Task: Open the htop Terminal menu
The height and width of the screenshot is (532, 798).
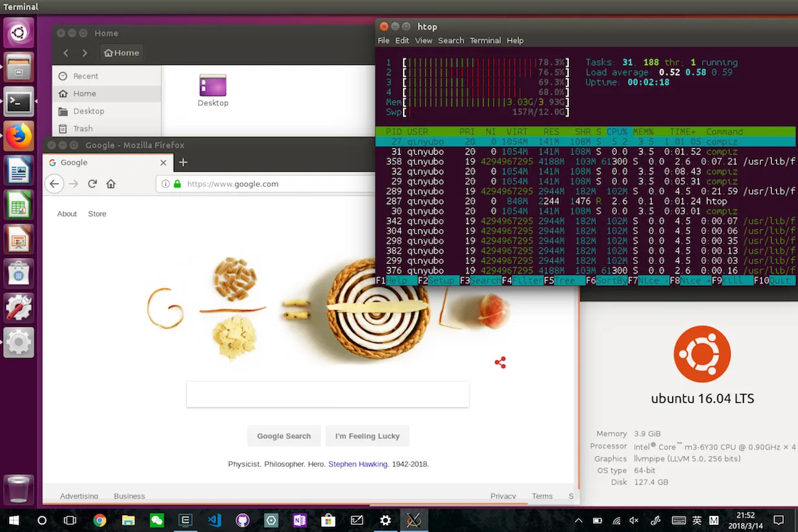Action: pyautogui.click(x=485, y=40)
